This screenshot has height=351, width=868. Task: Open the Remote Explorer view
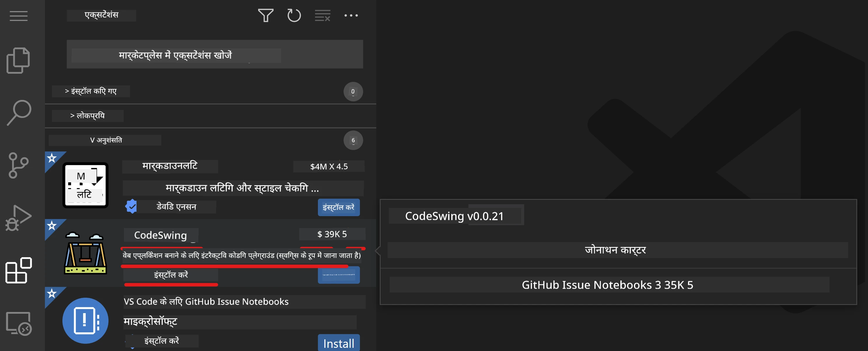click(19, 323)
